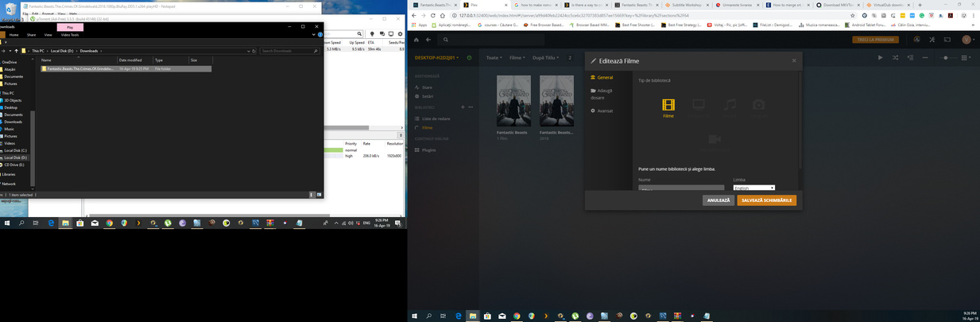Image resolution: width=980 pixels, height=322 pixels.
Task: Click the first Fantastic Beasts poster
Action: tap(513, 101)
